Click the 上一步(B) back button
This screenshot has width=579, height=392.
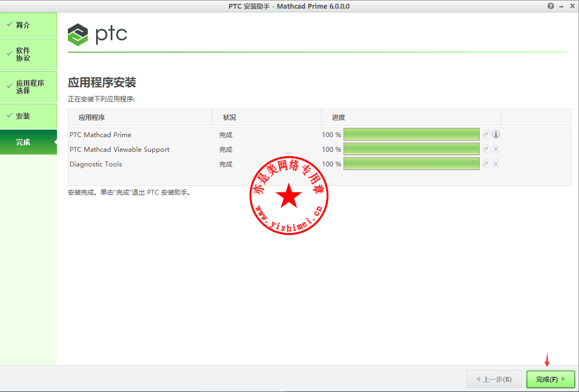click(x=494, y=379)
